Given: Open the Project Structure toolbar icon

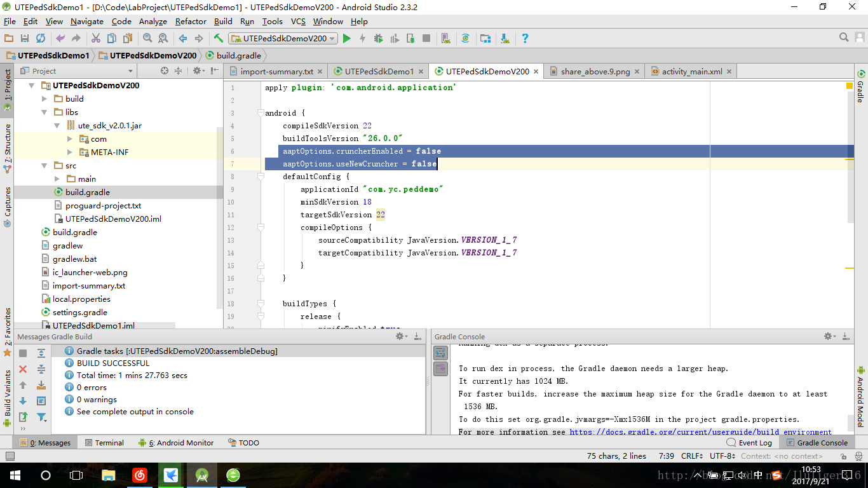Looking at the screenshot, I should 485,38.
